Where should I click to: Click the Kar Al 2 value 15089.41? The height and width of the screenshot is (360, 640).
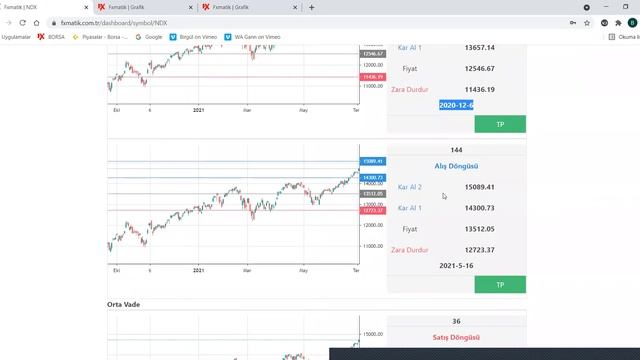(480, 187)
